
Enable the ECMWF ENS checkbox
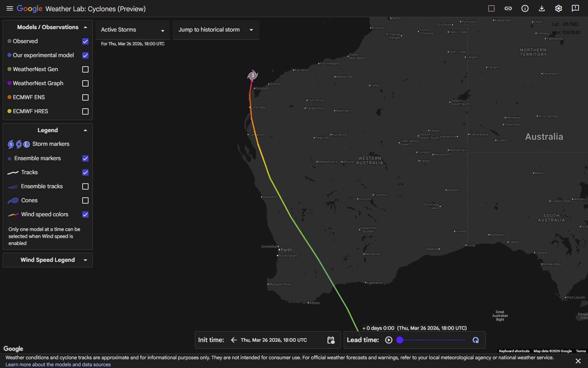85,97
